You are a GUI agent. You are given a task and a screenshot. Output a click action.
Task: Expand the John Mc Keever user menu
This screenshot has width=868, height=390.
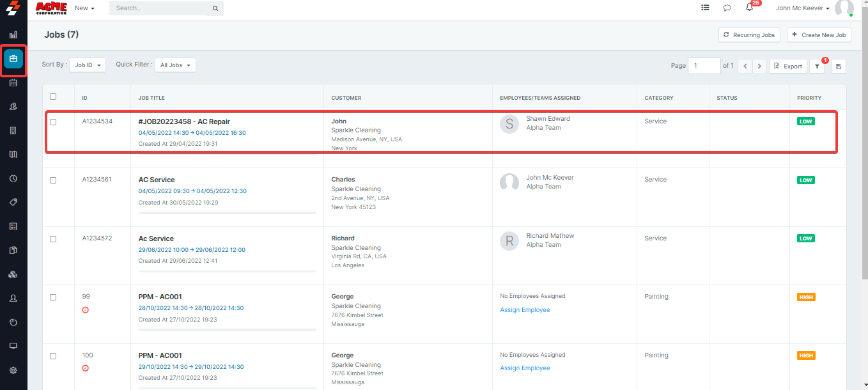pos(803,8)
